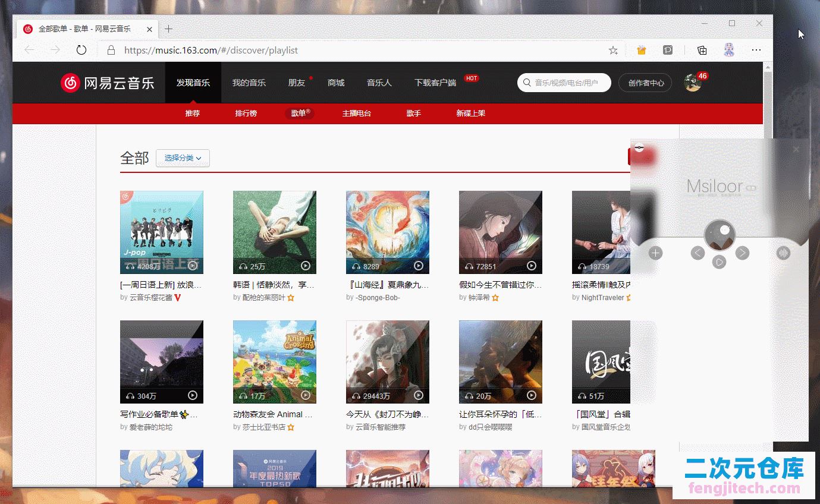Open a new tab with the plus icon
The width and height of the screenshot is (820, 504).
[168, 29]
